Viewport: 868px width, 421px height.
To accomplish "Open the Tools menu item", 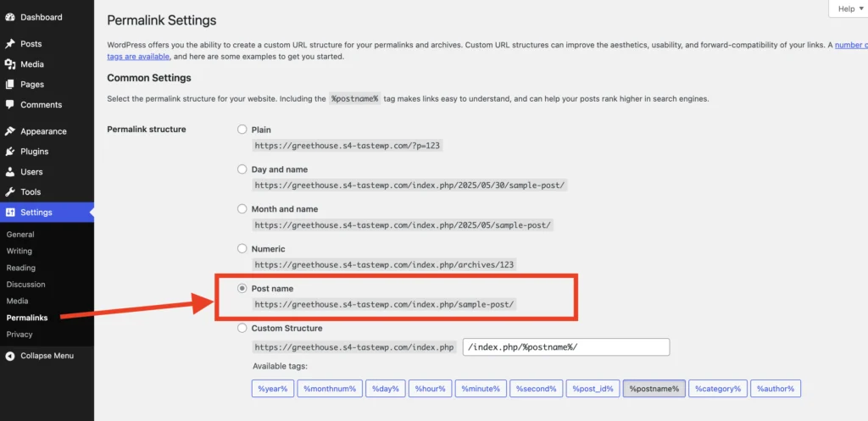I will [x=31, y=192].
